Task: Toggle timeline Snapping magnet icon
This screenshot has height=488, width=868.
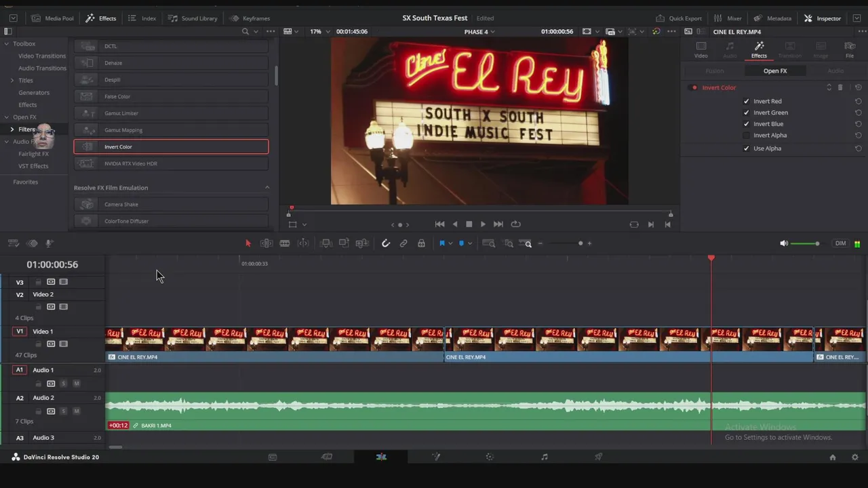Action: coord(386,243)
